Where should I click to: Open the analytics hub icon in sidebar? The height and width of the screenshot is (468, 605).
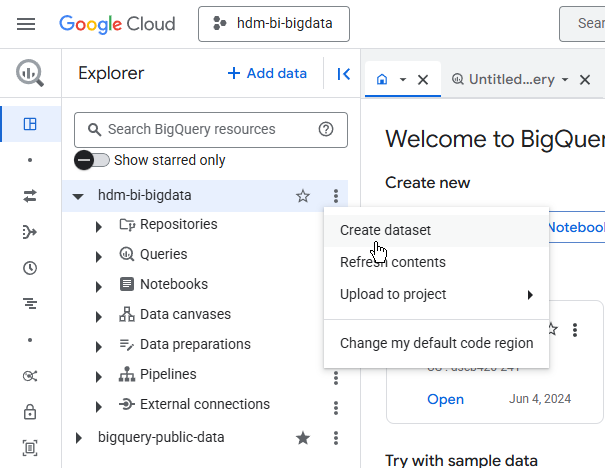tap(30, 376)
